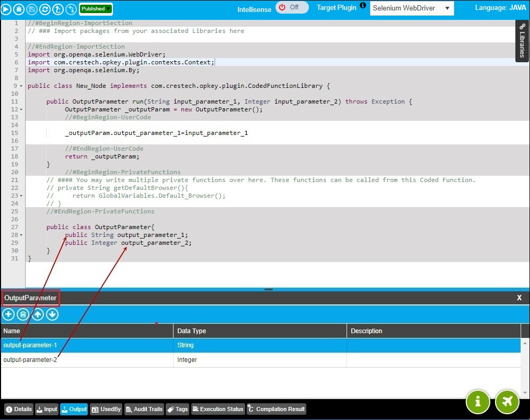Collapse the class fold arrow at line 9
The height and width of the screenshot is (420, 530).
[21, 86]
